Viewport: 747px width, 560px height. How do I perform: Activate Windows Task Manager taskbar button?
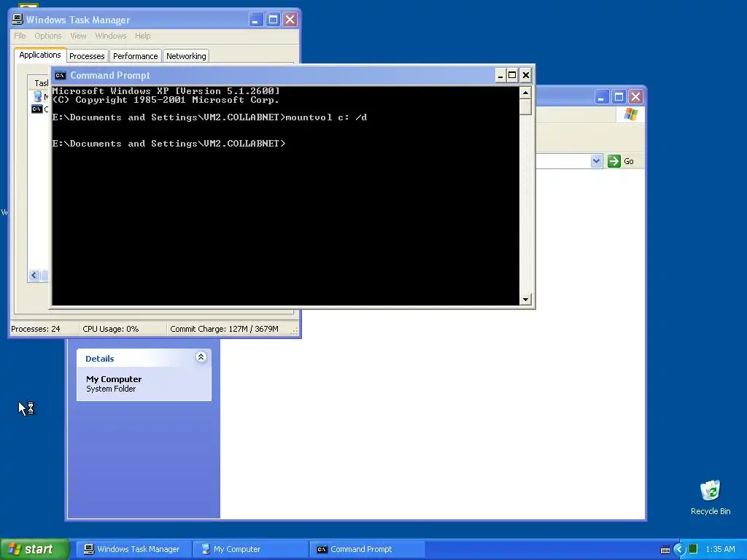tap(133, 549)
